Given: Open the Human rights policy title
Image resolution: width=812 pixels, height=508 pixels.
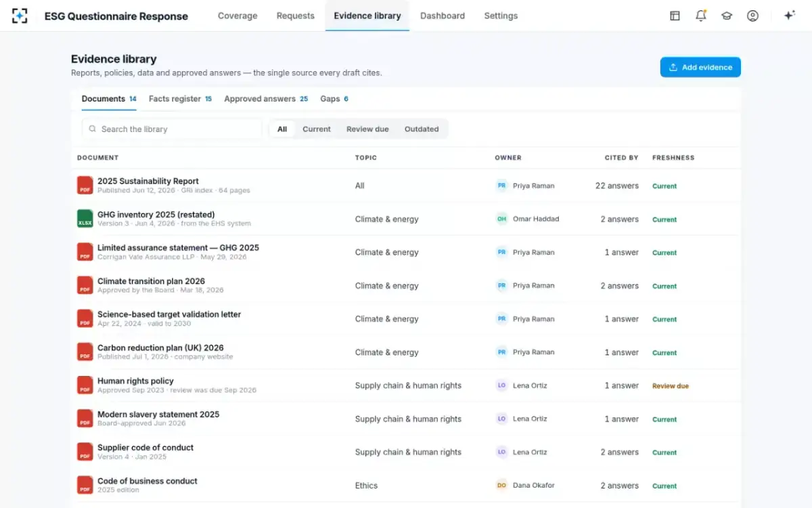Looking at the screenshot, I should (135, 381).
